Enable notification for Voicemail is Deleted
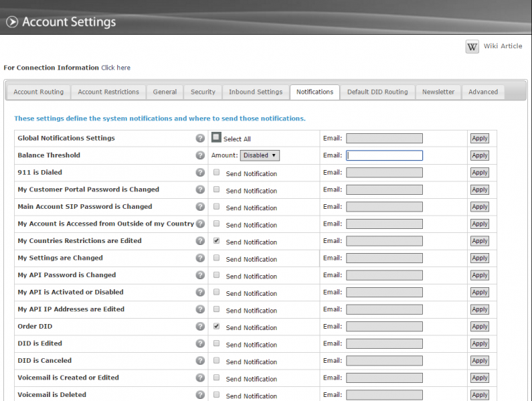Image resolution: width=532 pixels, height=401 pixels. click(216, 394)
